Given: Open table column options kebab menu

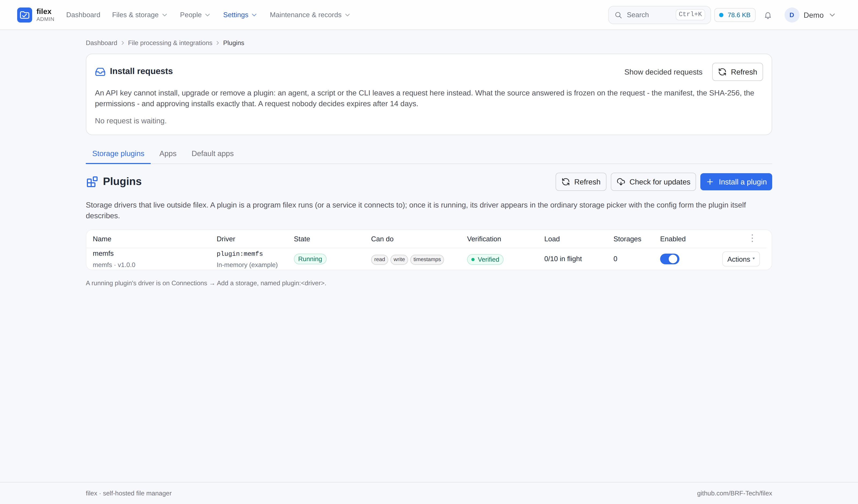Looking at the screenshot, I should click(x=752, y=238).
